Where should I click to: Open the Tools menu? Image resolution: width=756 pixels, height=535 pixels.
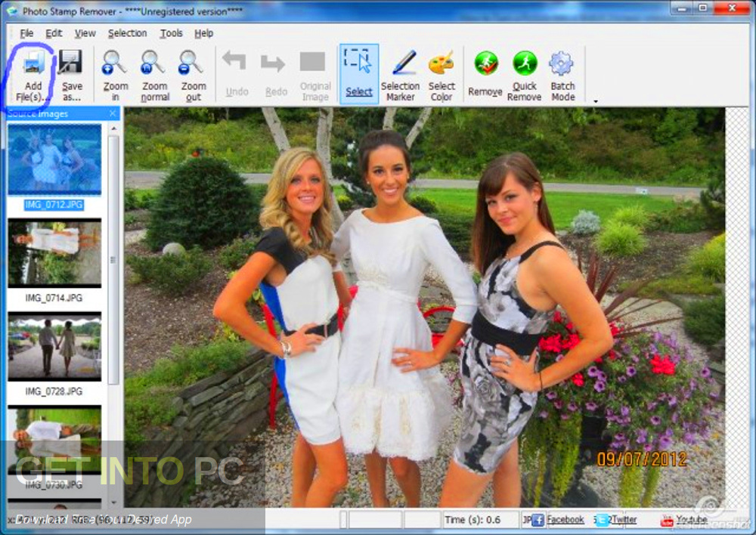(x=171, y=33)
